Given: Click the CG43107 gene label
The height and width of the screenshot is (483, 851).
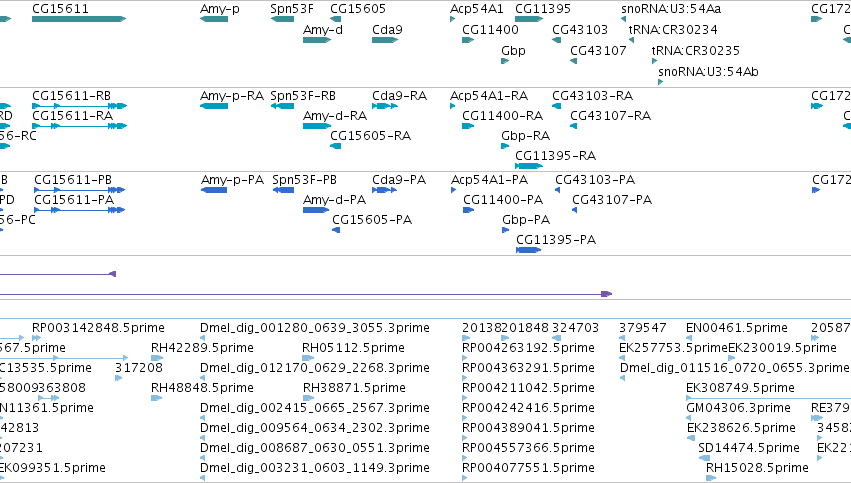Looking at the screenshot, I should tap(598, 50).
